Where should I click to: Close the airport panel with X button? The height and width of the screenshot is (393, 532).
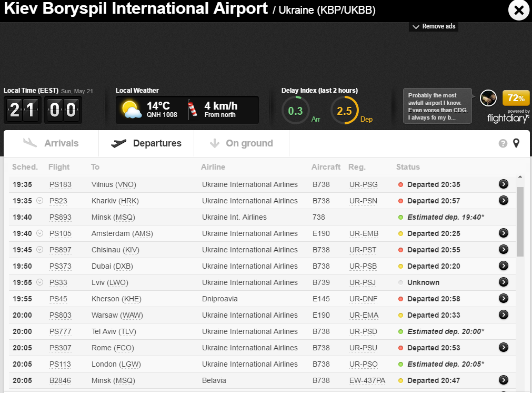click(518, 10)
